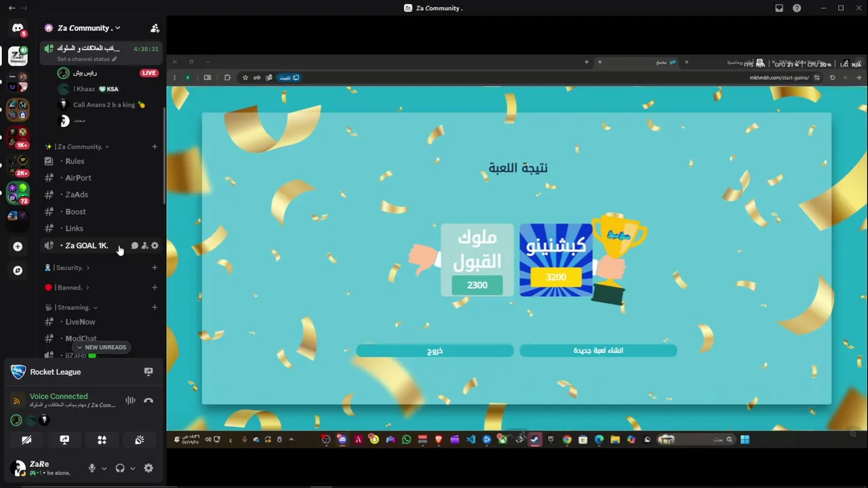This screenshot has height=488, width=868.
Task: Open the Rules channel
Action: coord(102,161)
